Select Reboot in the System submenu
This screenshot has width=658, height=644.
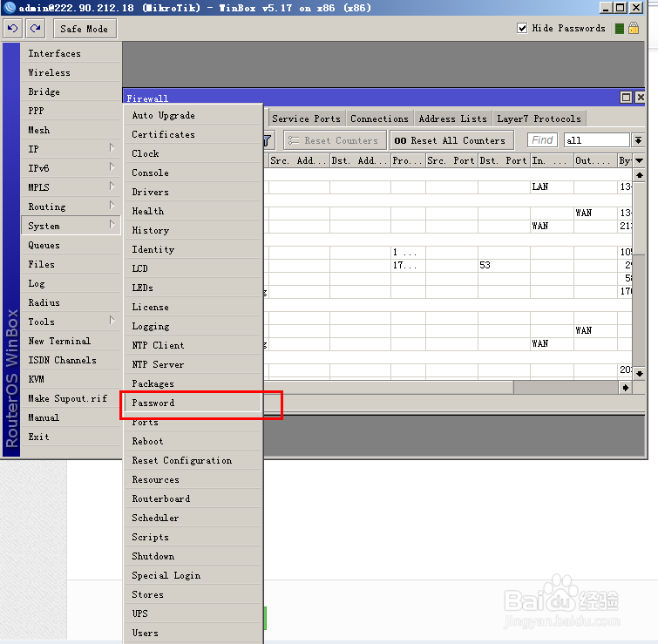193,441
